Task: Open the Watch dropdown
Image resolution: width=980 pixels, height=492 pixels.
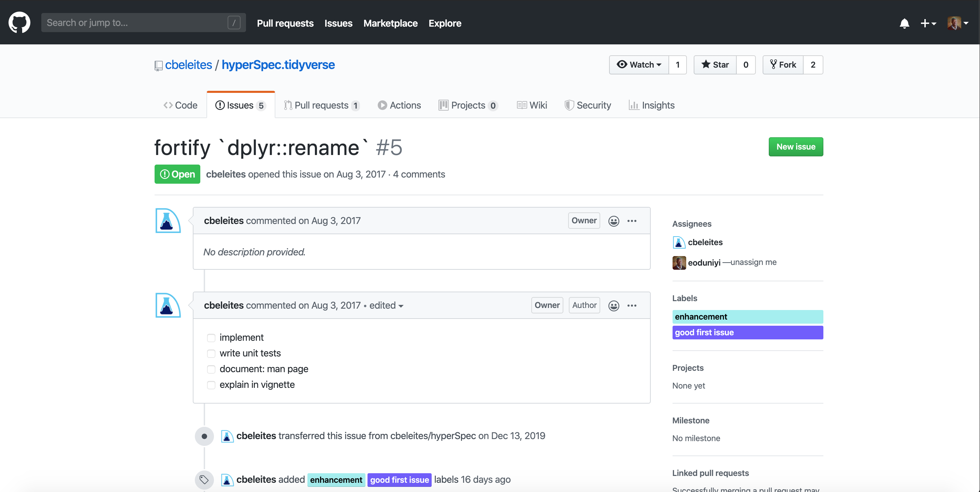Action: coord(639,65)
